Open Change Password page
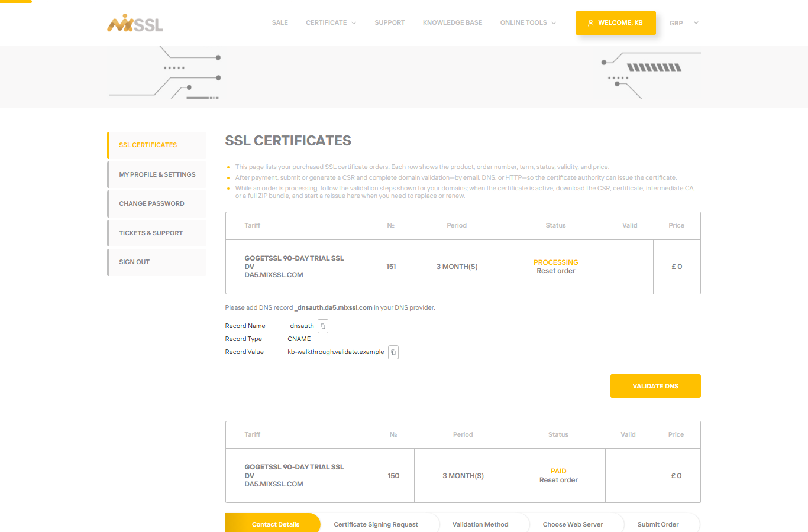Viewport: 808px width, 532px height. 157,203
